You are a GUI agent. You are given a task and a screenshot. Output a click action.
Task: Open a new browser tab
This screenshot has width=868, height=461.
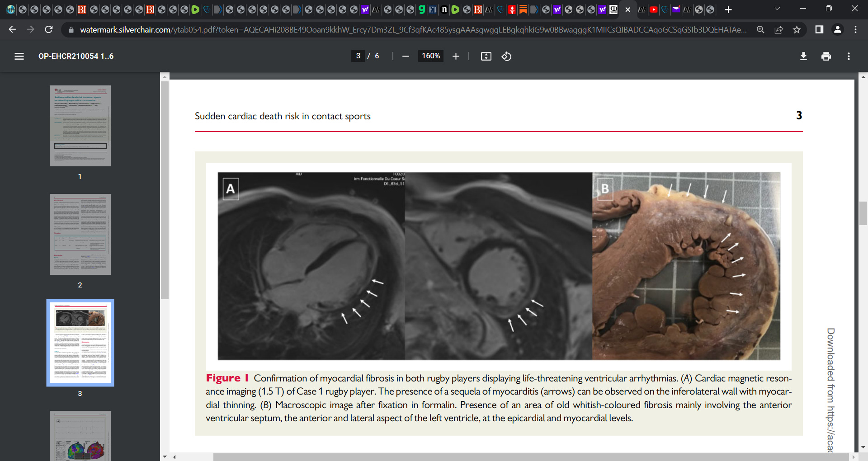tap(728, 9)
